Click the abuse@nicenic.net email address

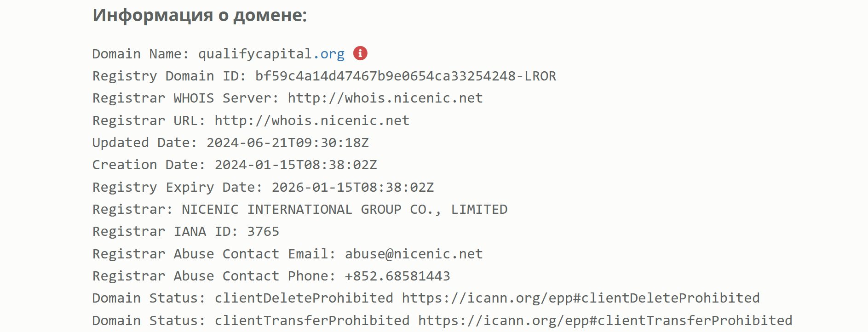414,254
